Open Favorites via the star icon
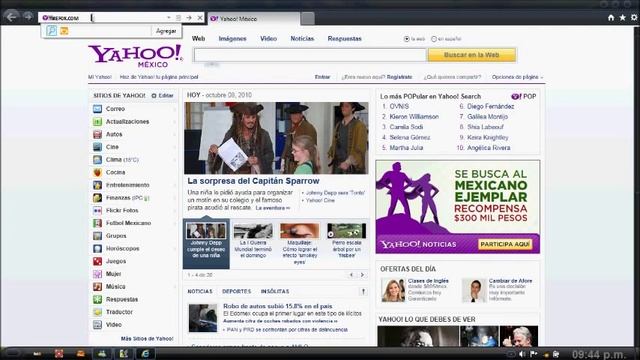Viewport: 640px width, 360px height. [x=622, y=18]
